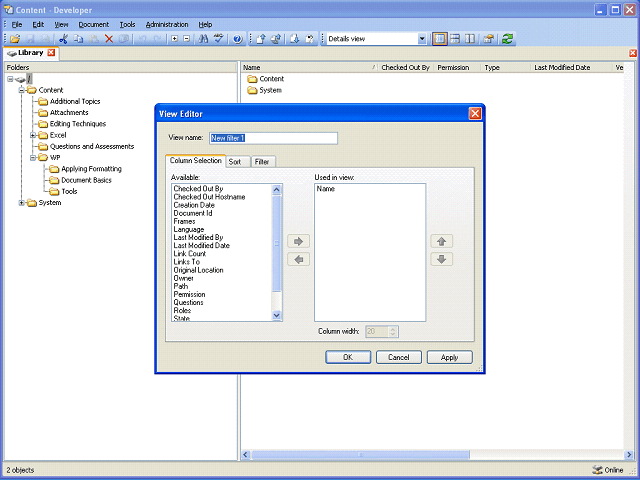Click the Available list scrollbar up arrow

click(277, 190)
